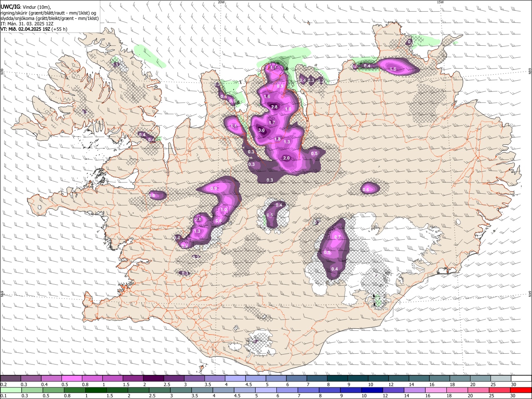Viewport: 532px width, 399px height.
Task: Click the '0.4' label in the upper legend scale
Action: coord(44,384)
